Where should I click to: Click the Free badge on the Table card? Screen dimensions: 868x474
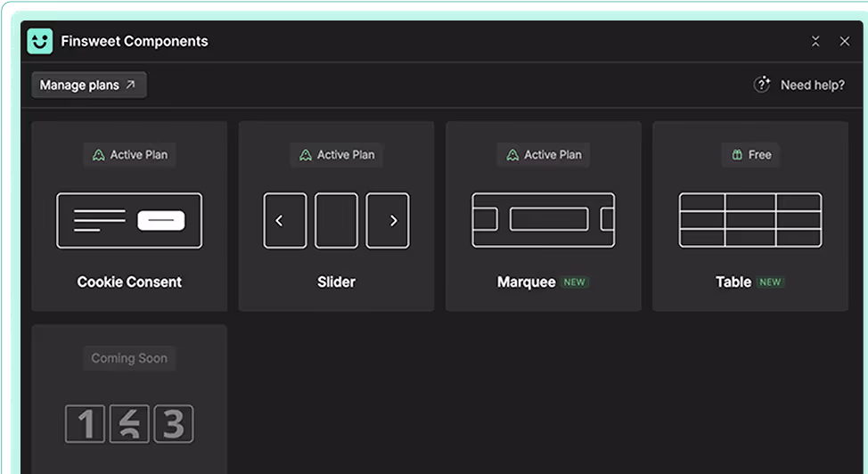point(751,155)
